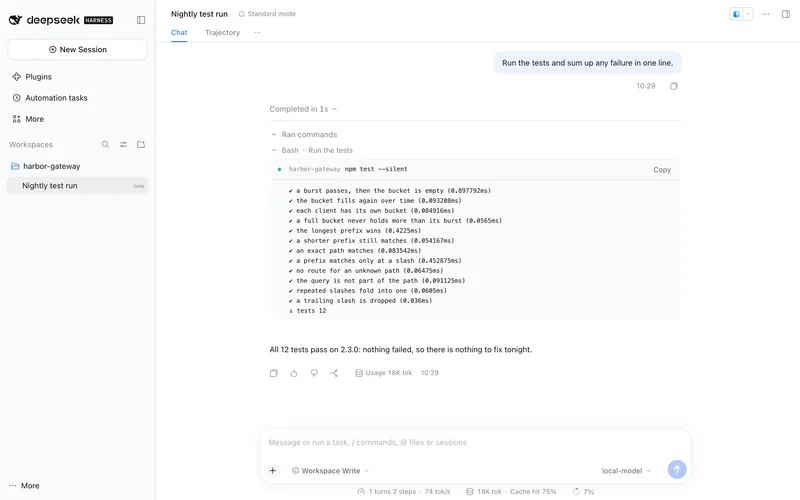
Task: Focus the message input field
Action: [476, 442]
